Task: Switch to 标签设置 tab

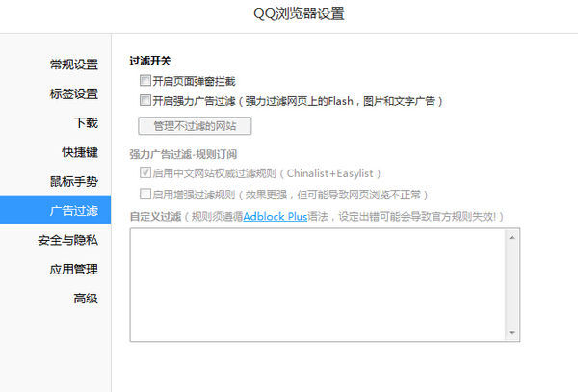Action: point(73,93)
